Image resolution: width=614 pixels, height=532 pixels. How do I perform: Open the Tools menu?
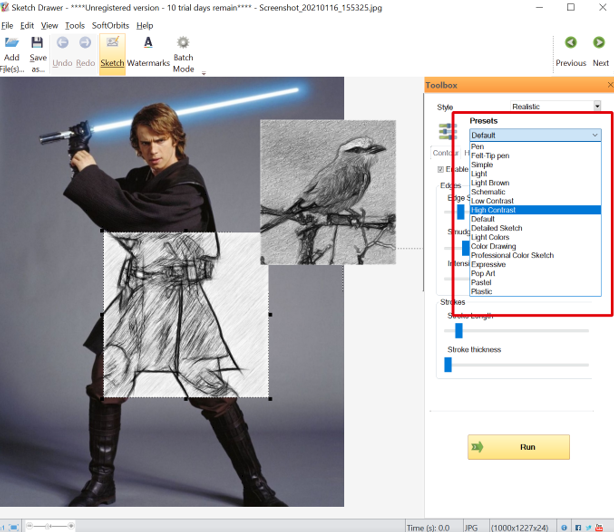coord(75,25)
